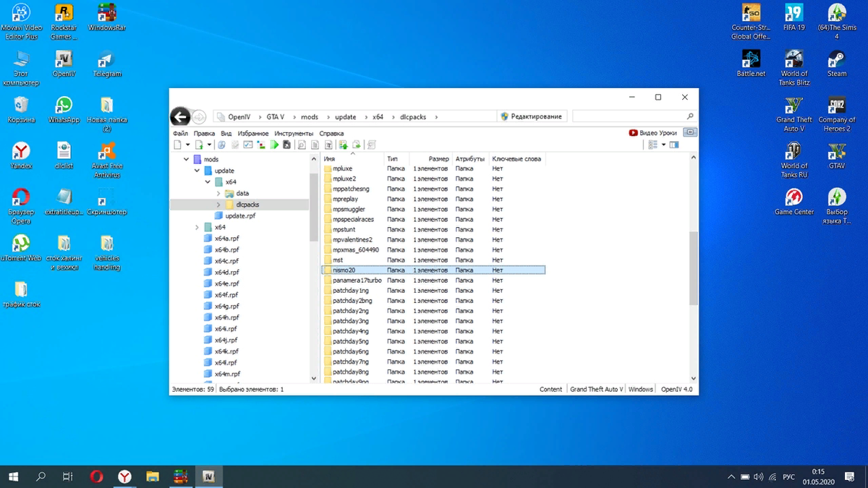
Task: Open the Steam desktop shortcut
Action: click(837, 64)
